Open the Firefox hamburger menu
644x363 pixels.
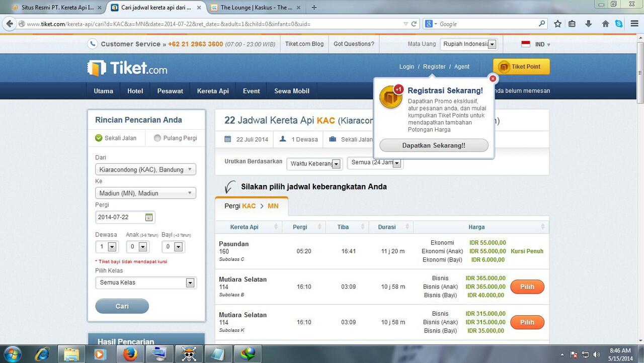coord(634,24)
